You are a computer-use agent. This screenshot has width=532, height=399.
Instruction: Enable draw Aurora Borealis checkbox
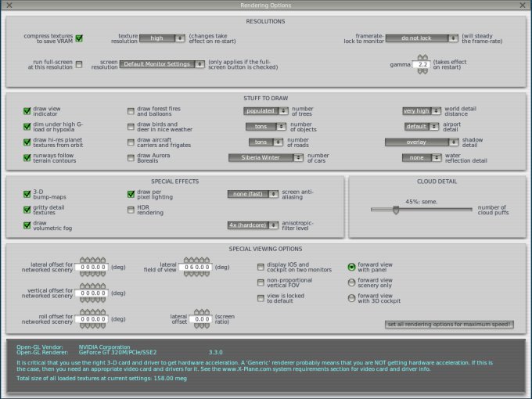(x=131, y=158)
